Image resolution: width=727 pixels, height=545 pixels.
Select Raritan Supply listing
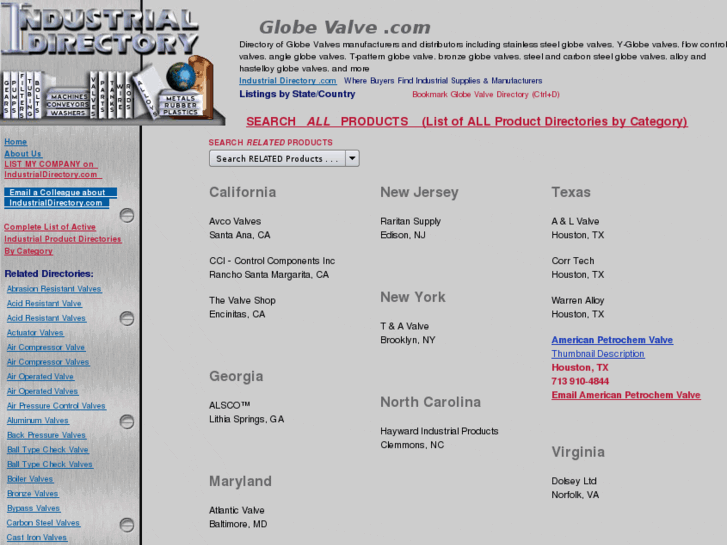pyautogui.click(x=410, y=221)
